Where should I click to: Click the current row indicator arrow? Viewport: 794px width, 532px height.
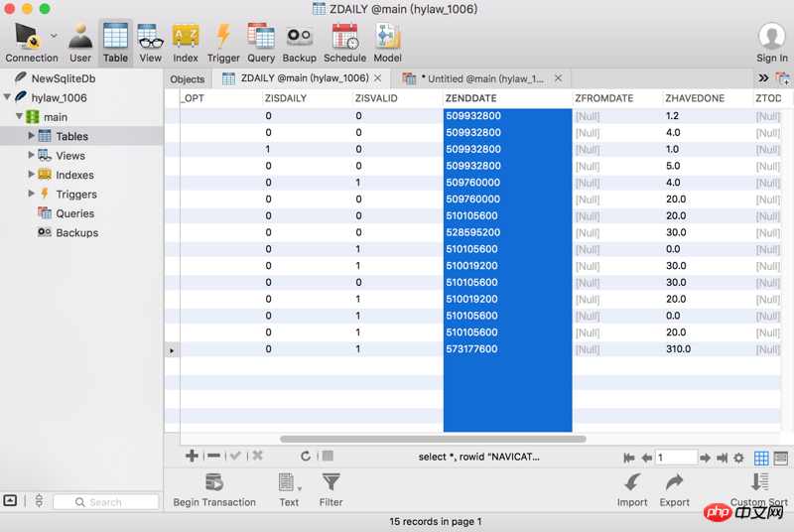(x=172, y=350)
